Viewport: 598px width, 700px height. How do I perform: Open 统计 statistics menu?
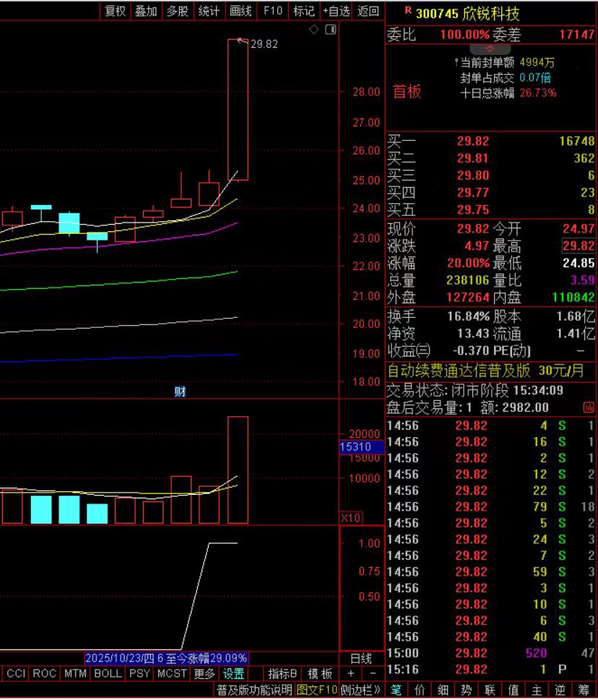pos(209,11)
